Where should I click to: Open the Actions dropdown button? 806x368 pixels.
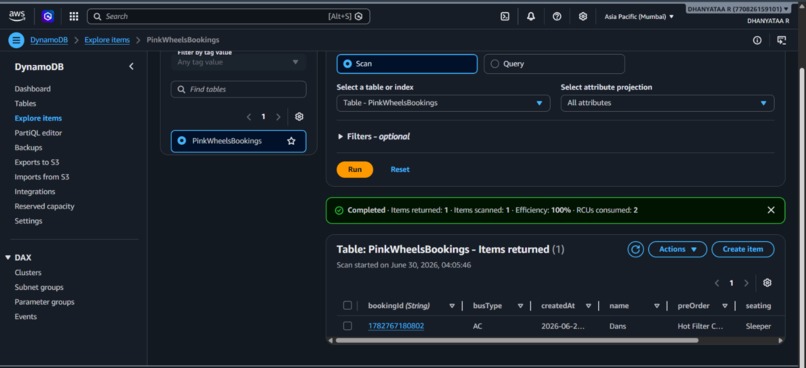point(677,249)
